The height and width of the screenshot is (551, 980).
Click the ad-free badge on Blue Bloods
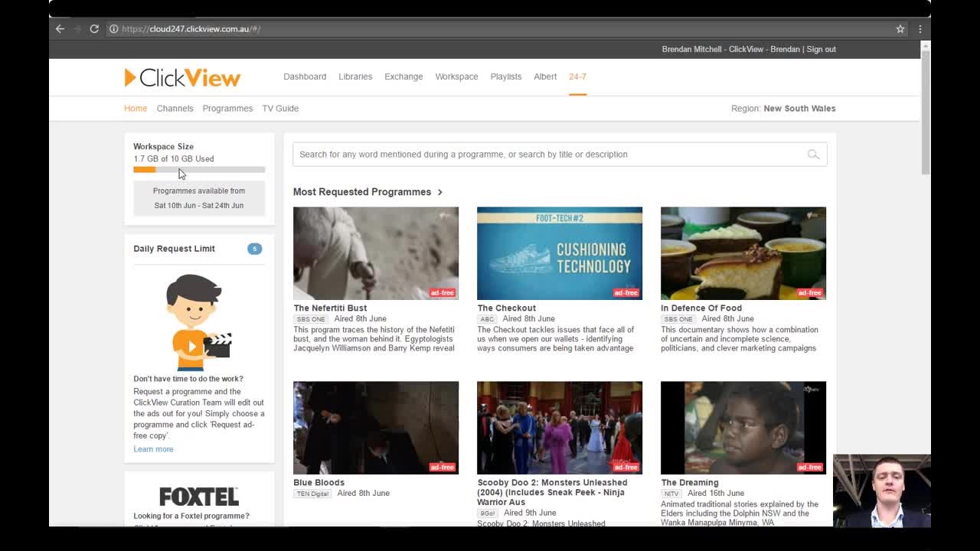coord(442,467)
